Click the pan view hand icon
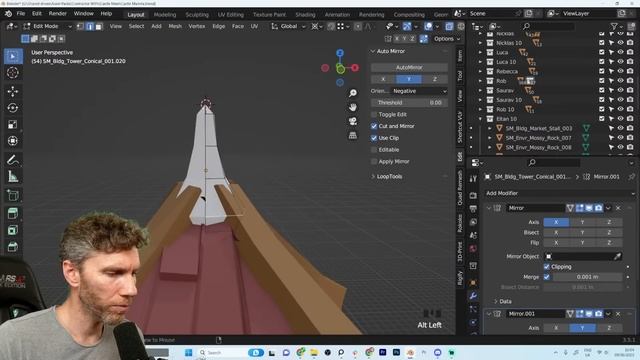Image resolution: width=640 pixels, height=360 pixels. (353, 107)
